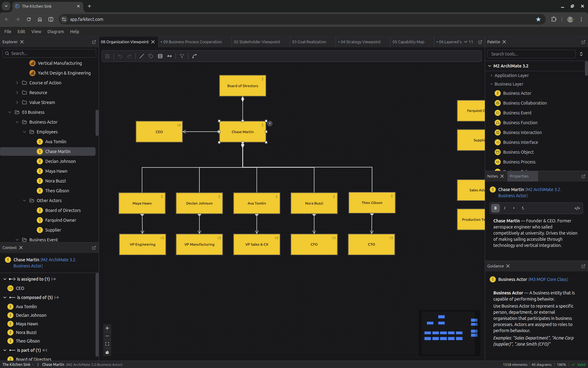Open the Diagram menu
This screenshot has width=588, height=368.
(x=55, y=32)
